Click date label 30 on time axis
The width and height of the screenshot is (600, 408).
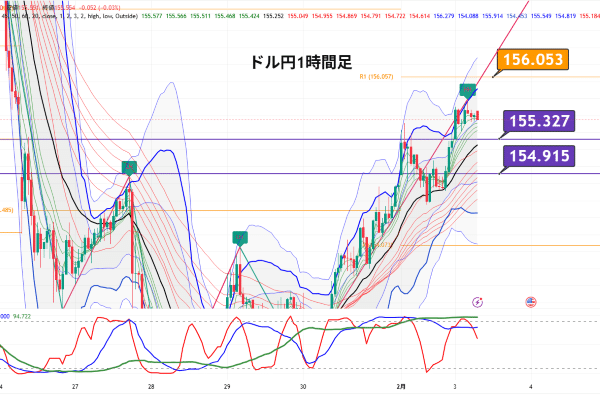click(303, 387)
